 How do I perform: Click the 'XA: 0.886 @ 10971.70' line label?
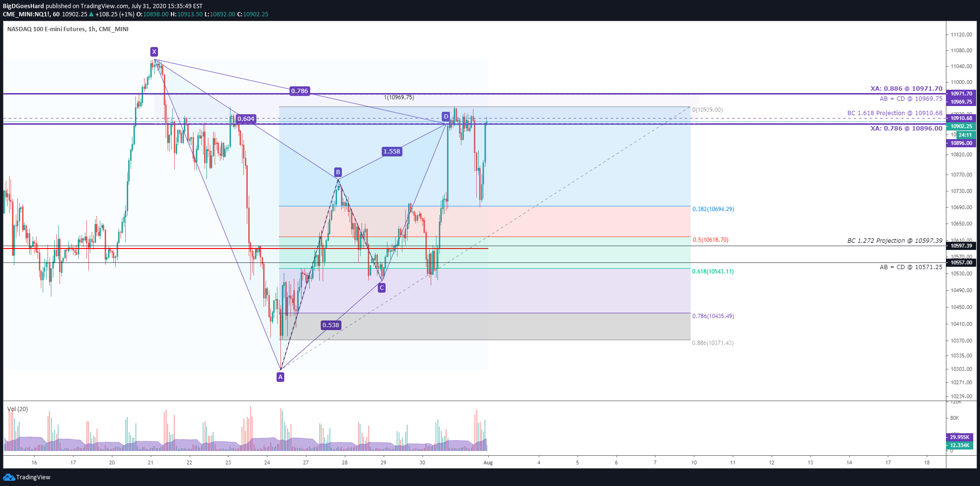coord(907,89)
